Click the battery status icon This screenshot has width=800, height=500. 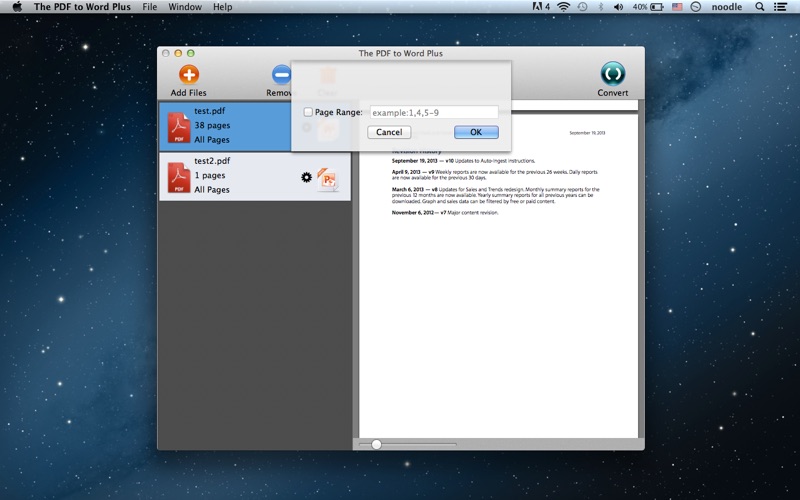(x=657, y=7)
